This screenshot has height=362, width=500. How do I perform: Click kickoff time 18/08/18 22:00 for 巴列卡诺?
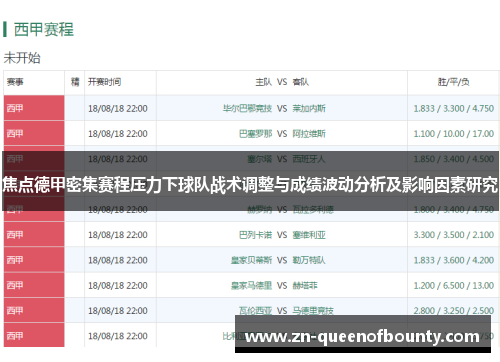click(x=118, y=235)
